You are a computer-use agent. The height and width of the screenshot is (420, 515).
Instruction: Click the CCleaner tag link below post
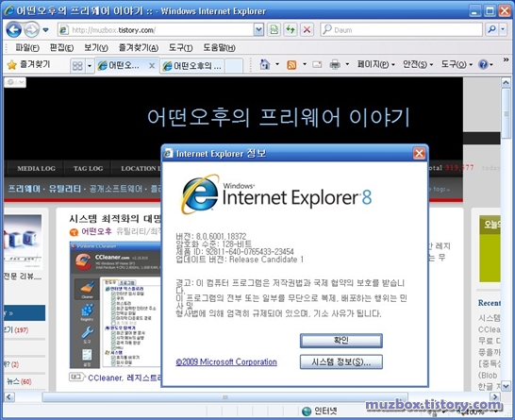[x=105, y=378]
